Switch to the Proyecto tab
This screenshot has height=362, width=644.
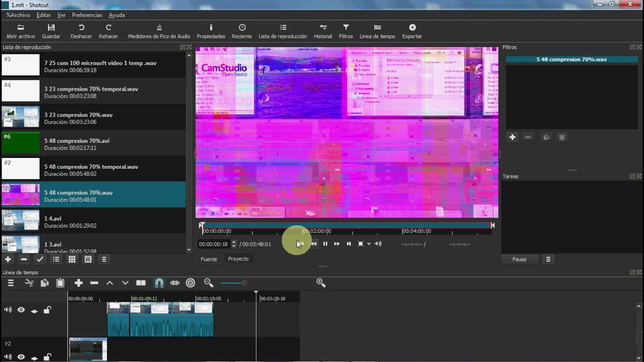click(x=238, y=259)
